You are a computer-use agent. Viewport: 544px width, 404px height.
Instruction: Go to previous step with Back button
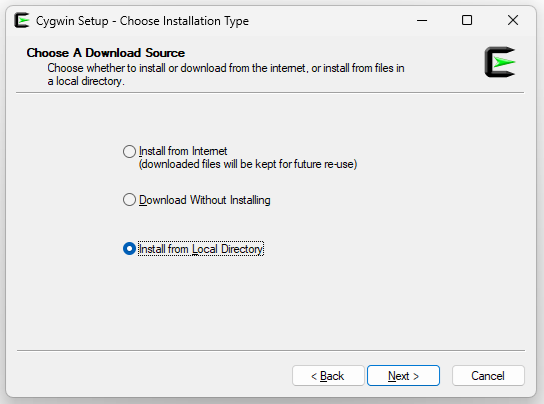pos(328,376)
